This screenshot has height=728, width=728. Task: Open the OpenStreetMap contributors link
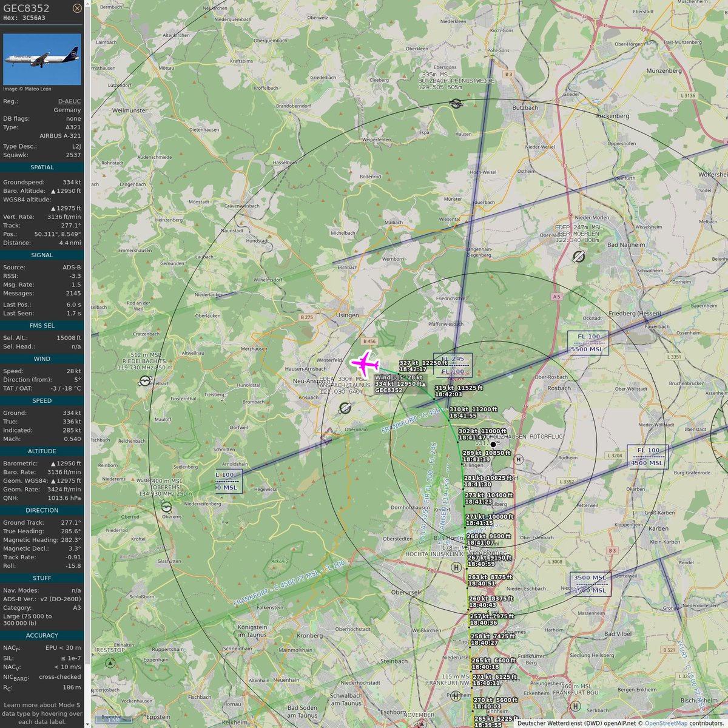click(x=667, y=723)
